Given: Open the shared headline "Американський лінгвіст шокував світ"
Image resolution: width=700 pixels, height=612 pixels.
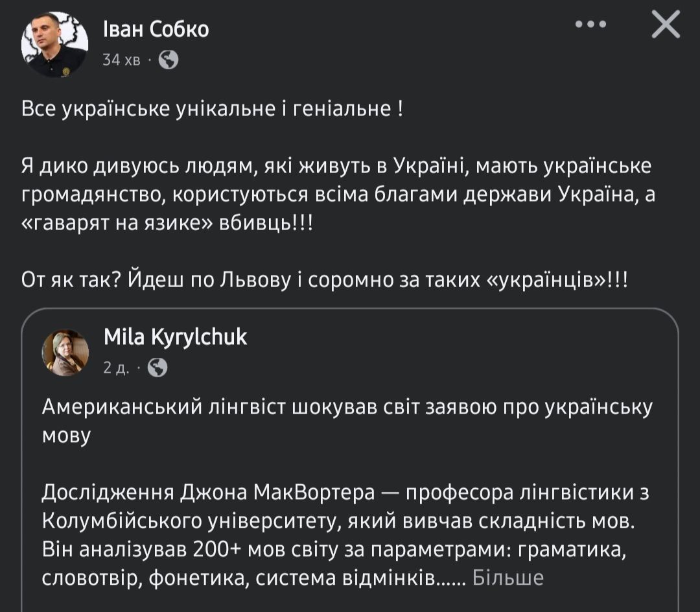Looking at the screenshot, I should coord(347,407).
